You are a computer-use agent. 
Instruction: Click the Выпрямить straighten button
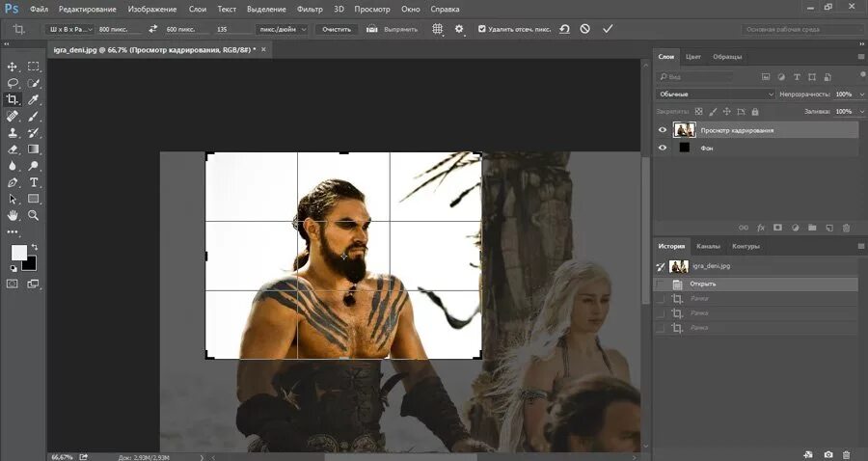(392, 29)
